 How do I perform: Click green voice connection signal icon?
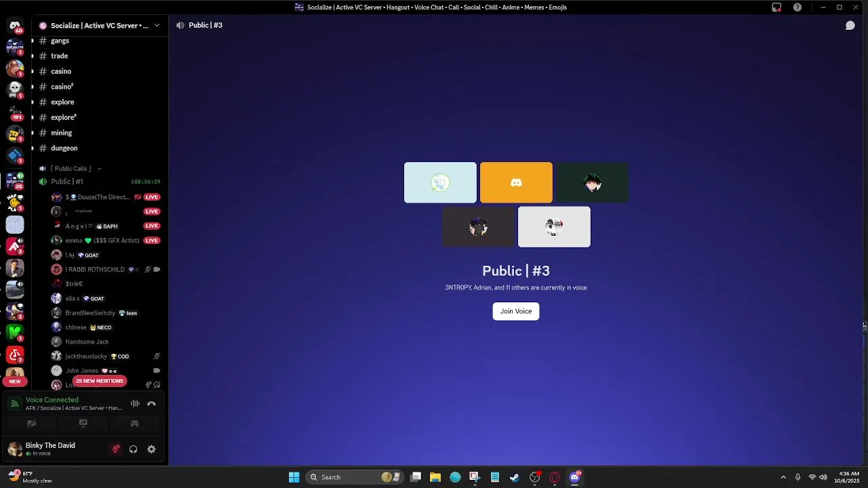15,404
